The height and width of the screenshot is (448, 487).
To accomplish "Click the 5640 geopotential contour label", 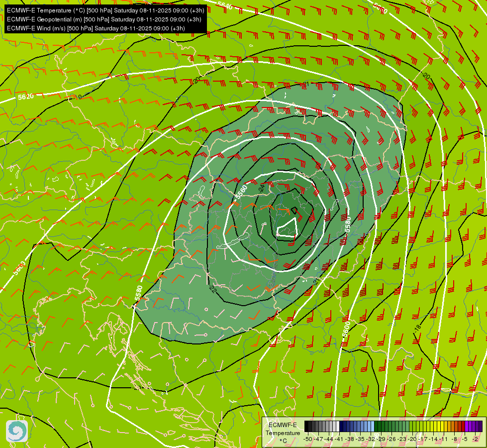I will pos(224,5).
